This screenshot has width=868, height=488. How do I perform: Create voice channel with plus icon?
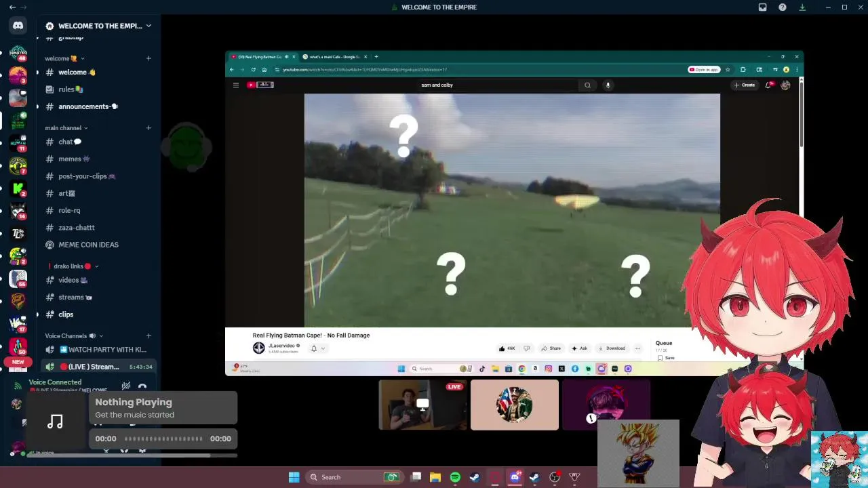[x=149, y=335]
